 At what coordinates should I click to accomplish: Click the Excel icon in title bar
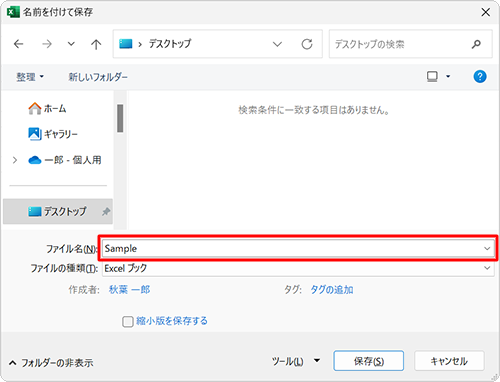pyautogui.click(x=13, y=12)
